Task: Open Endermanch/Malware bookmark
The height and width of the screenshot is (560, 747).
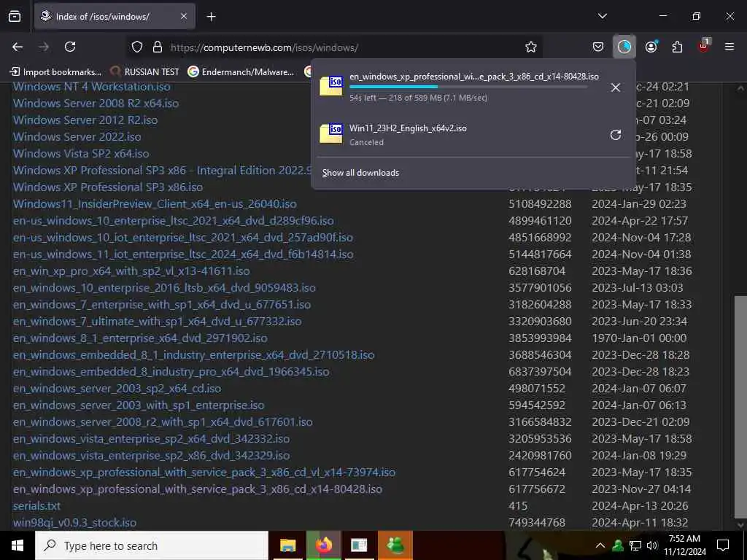Action: pyautogui.click(x=241, y=72)
